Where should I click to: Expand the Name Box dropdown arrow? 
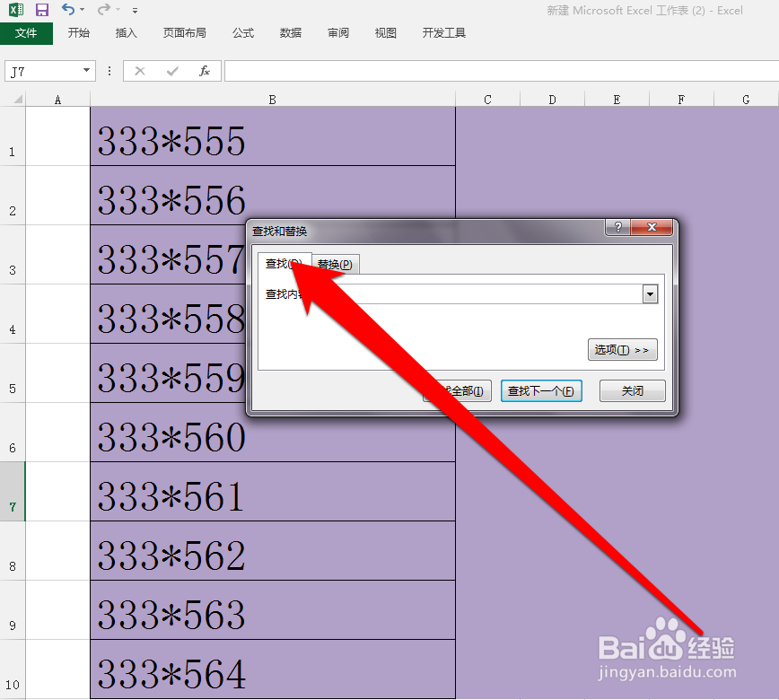tap(87, 71)
